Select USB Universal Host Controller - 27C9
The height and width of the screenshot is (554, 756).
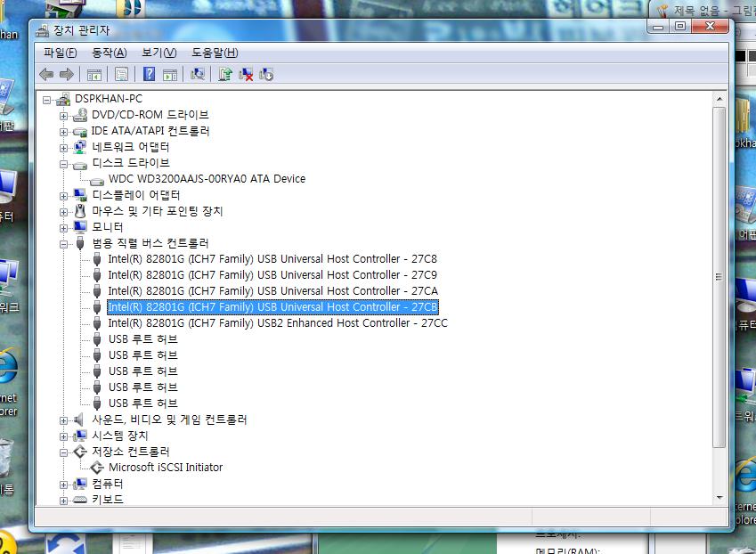click(x=272, y=275)
